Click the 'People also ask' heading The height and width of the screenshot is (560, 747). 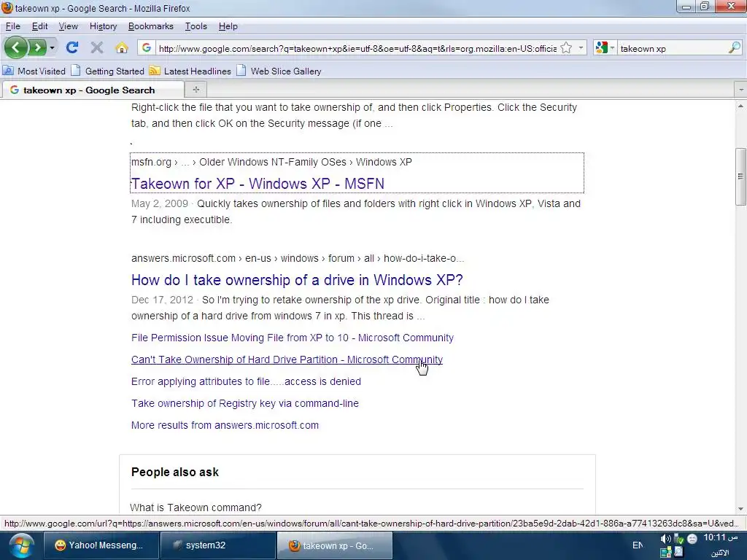[175, 472]
